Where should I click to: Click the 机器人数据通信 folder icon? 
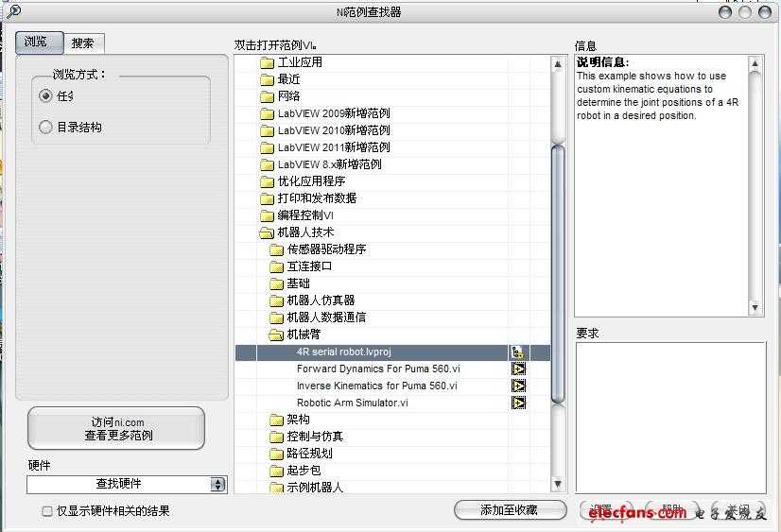click(x=276, y=317)
